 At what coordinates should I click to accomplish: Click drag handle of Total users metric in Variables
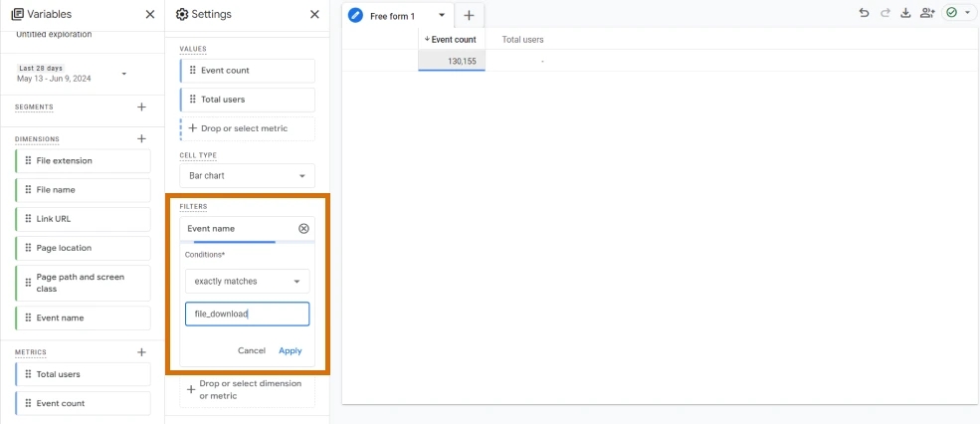tap(28, 374)
